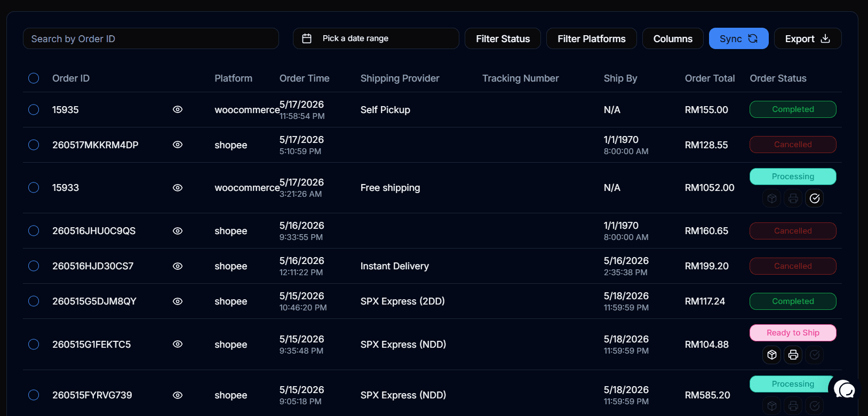Image resolution: width=868 pixels, height=416 pixels.
Task: Click package icon for order 260515G1FEKTC5
Action: pos(772,355)
